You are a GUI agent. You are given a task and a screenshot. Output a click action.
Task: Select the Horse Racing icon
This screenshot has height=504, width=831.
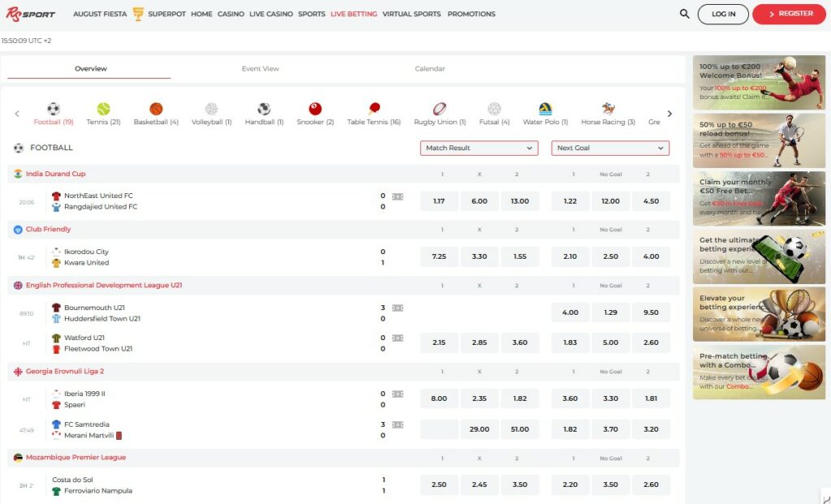[608, 109]
